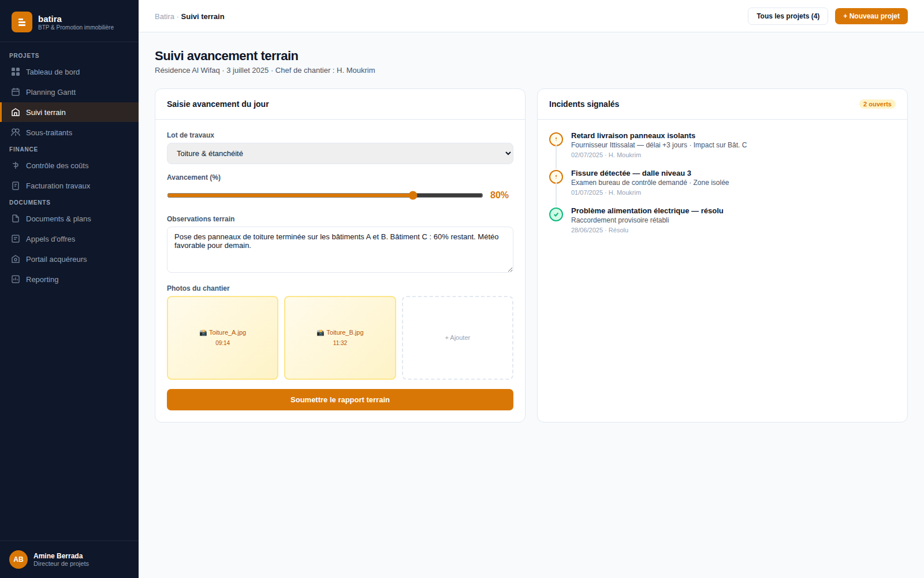The image size is (924, 578).
Task: Click the Sous-traitants people icon
Action: (16, 132)
